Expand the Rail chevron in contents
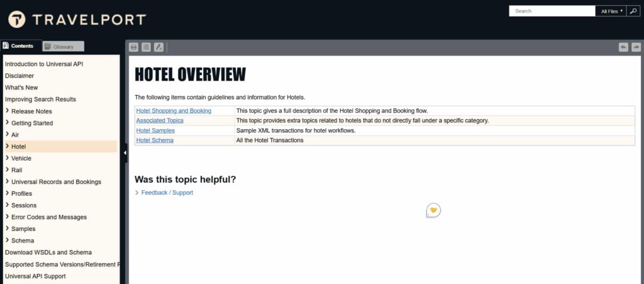The height and width of the screenshot is (284, 644). (x=8, y=170)
